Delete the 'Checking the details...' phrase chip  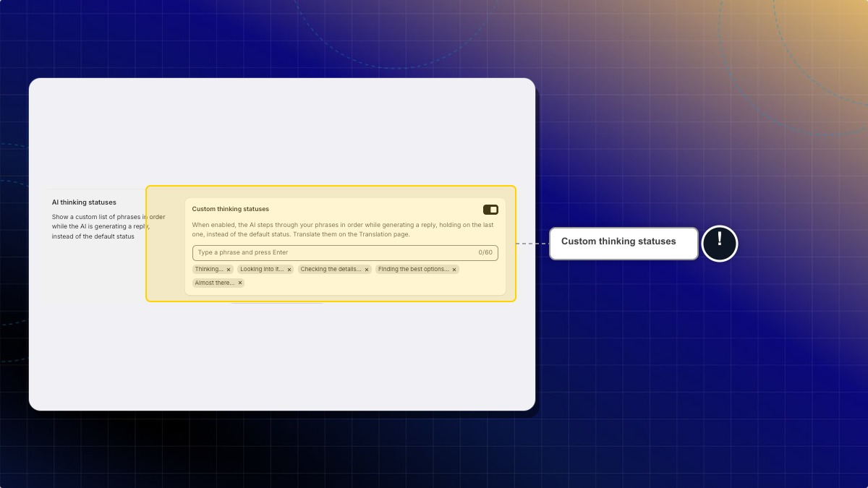[367, 270]
